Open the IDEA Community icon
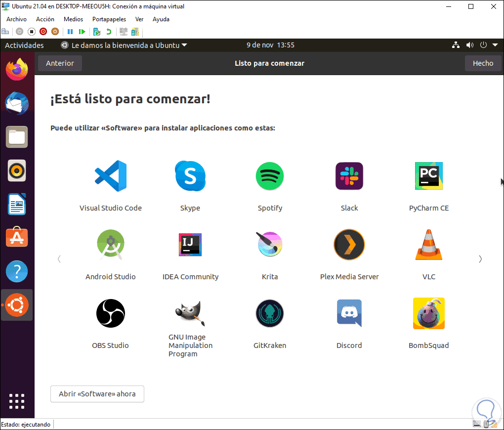504x430 pixels. point(190,245)
